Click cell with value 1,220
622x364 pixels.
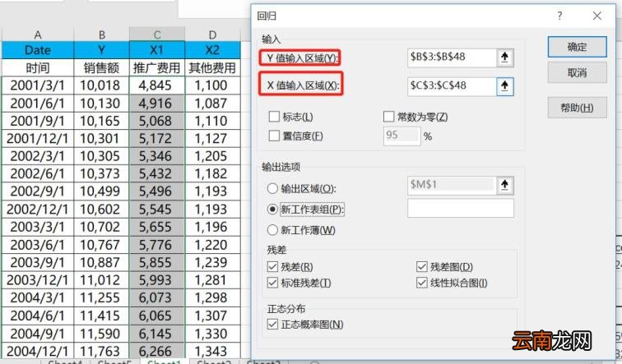212,245
